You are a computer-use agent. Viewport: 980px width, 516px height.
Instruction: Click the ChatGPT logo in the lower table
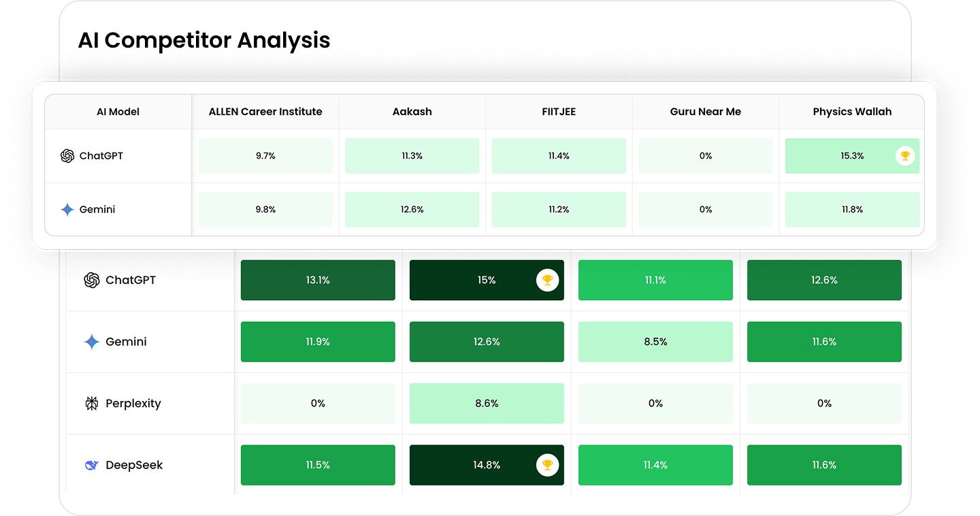(91, 280)
